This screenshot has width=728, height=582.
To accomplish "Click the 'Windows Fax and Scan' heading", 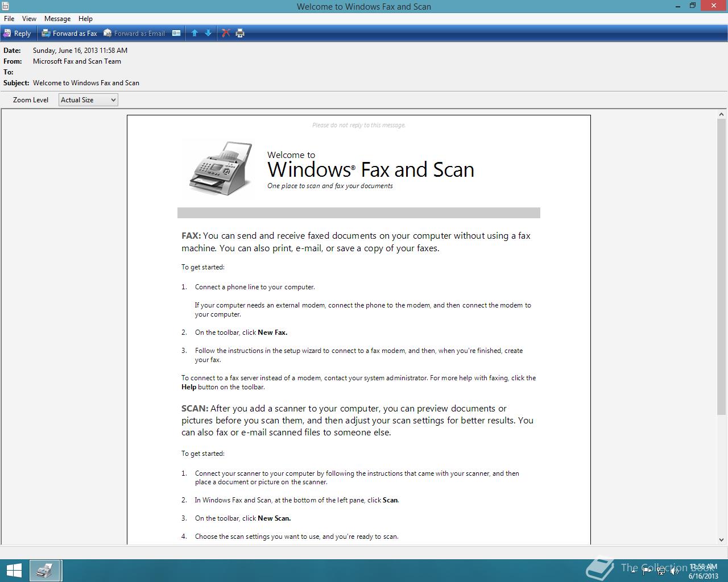I will tap(371, 169).
